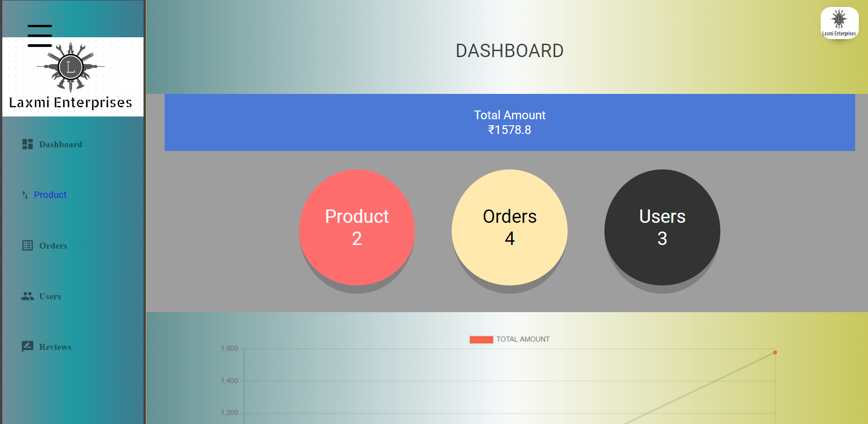Click the Users people icon
Screen dimensions: 868x424
[x=28, y=296]
